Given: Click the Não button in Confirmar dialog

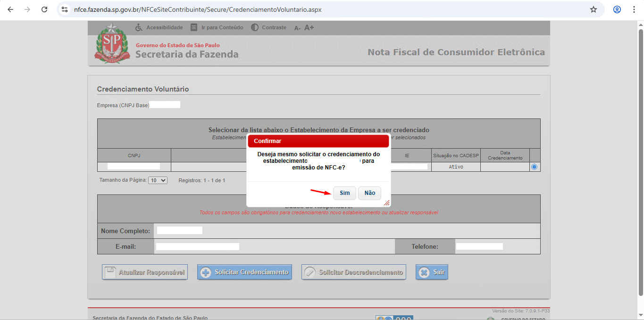Looking at the screenshot, I should click(x=369, y=193).
